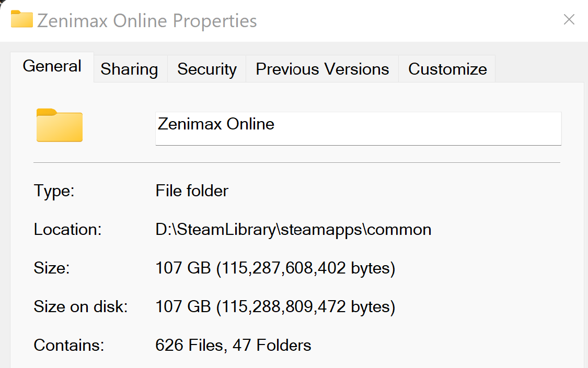Open the Sharing tab
This screenshot has height=368, width=588.
tap(130, 69)
